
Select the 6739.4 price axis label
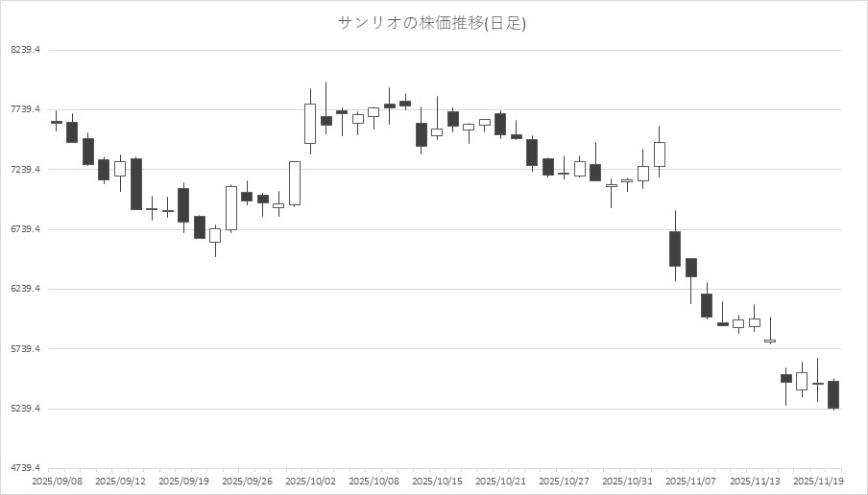click(26, 229)
